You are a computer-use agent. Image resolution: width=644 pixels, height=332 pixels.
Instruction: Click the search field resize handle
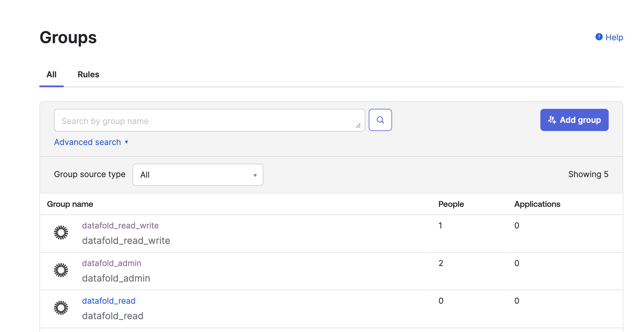(x=358, y=126)
